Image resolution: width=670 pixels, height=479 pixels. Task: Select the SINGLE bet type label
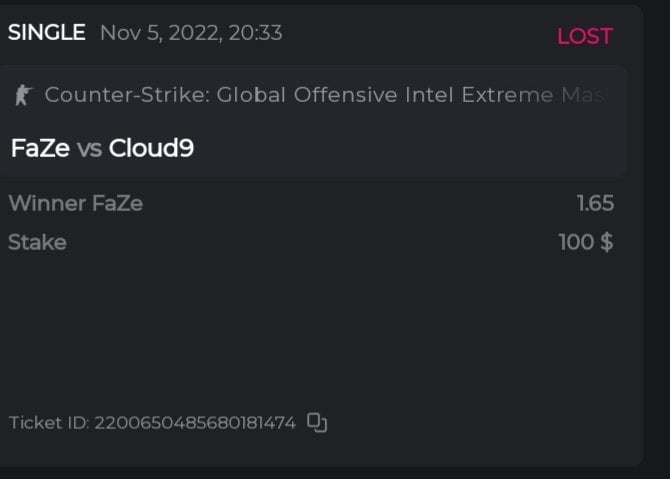click(46, 33)
